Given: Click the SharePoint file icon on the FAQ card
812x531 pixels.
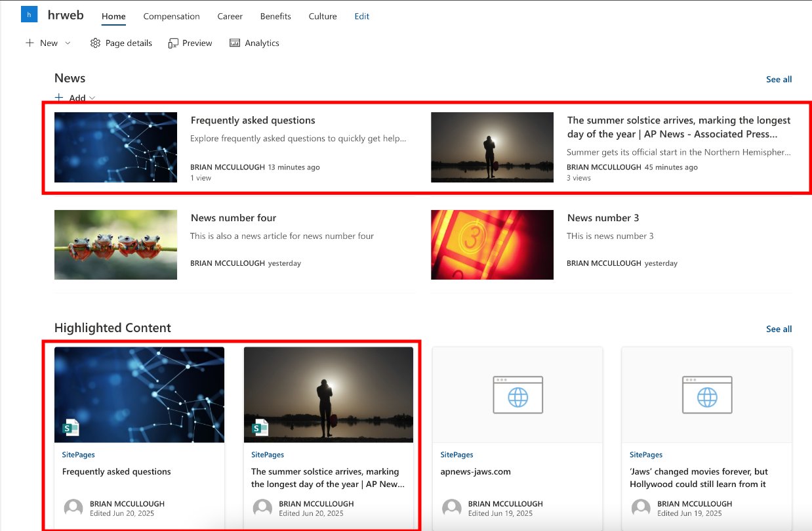Looking at the screenshot, I should pyautogui.click(x=71, y=427).
